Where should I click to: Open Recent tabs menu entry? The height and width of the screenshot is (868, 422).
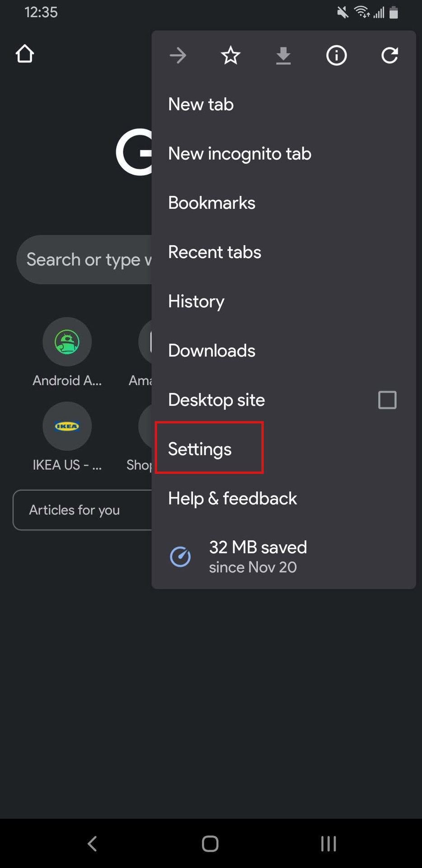215,252
